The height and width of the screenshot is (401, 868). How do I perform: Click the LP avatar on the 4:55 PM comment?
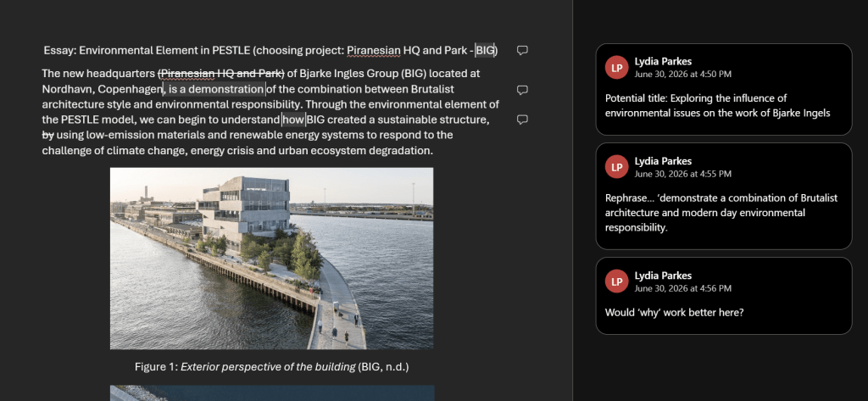pos(617,167)
